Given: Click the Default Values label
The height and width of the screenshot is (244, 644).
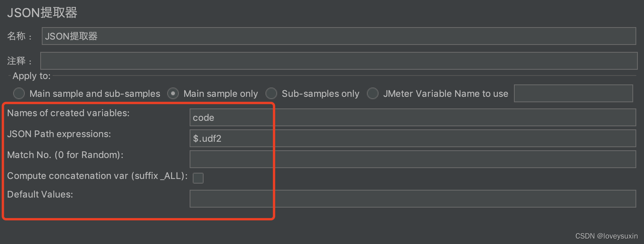Looking at the screenshot, I should point(40,194).
